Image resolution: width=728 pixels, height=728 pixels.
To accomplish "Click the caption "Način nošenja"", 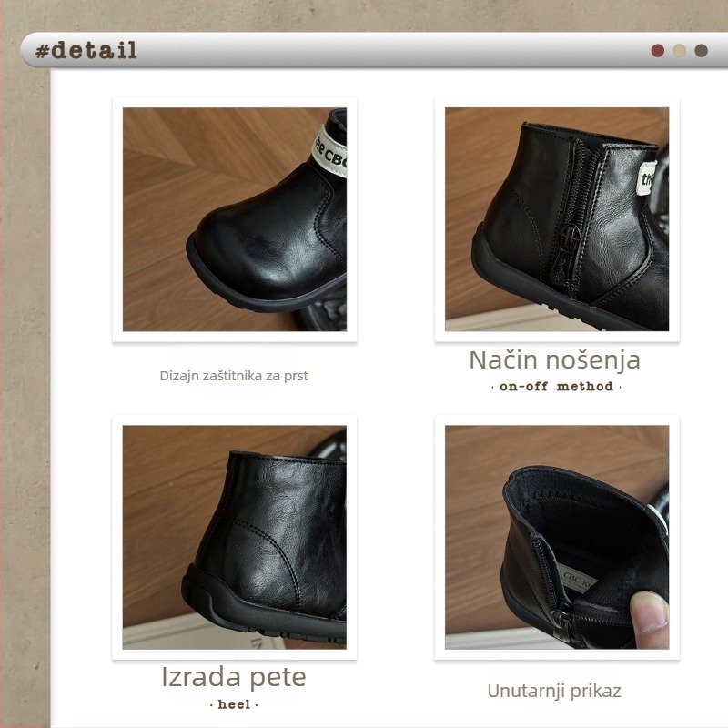I will 555,359.
